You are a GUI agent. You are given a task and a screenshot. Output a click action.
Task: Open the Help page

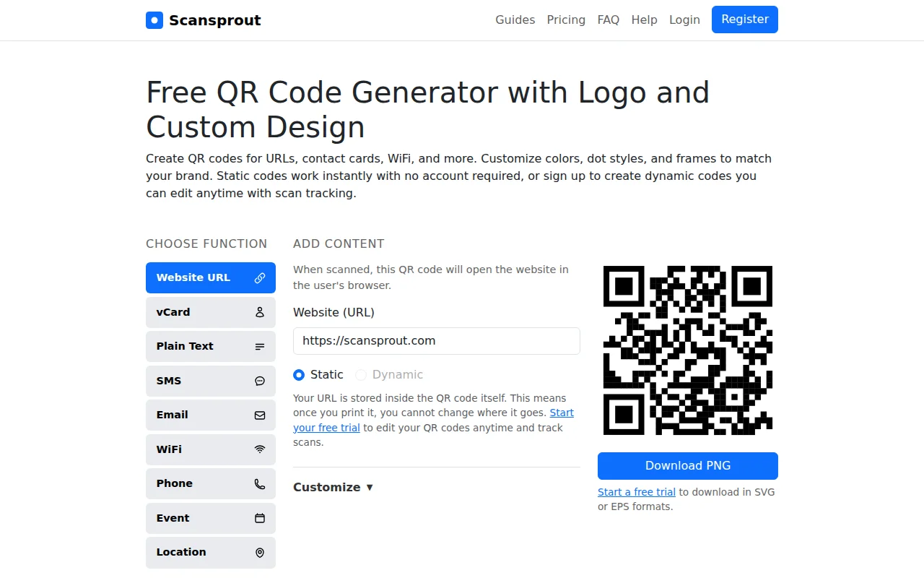pos(645,20)
